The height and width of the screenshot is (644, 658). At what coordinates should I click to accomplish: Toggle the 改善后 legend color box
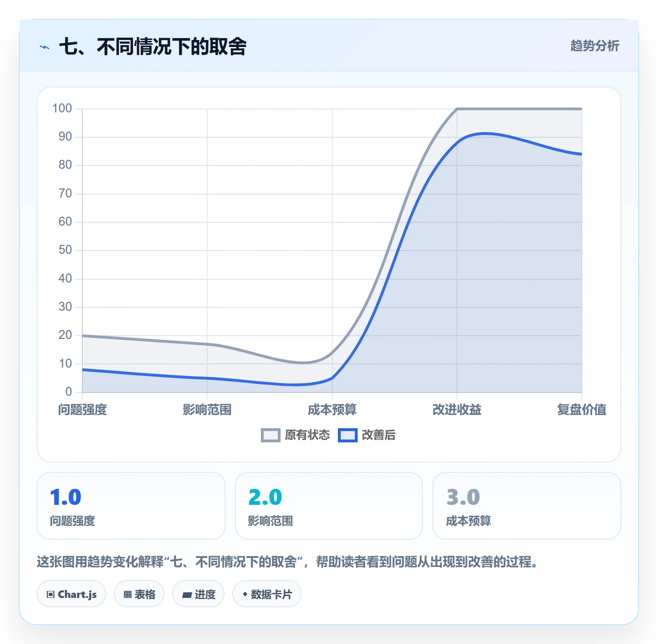coord(348,435)
